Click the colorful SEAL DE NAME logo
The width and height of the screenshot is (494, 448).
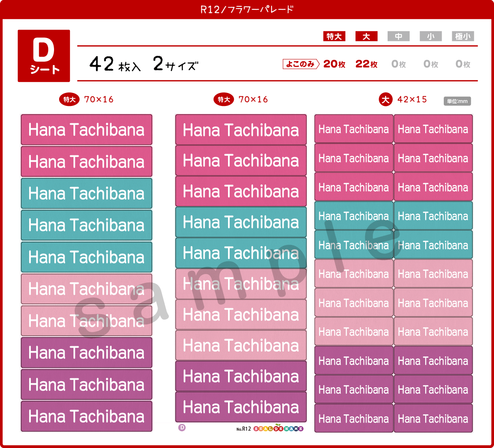(279, 429)
